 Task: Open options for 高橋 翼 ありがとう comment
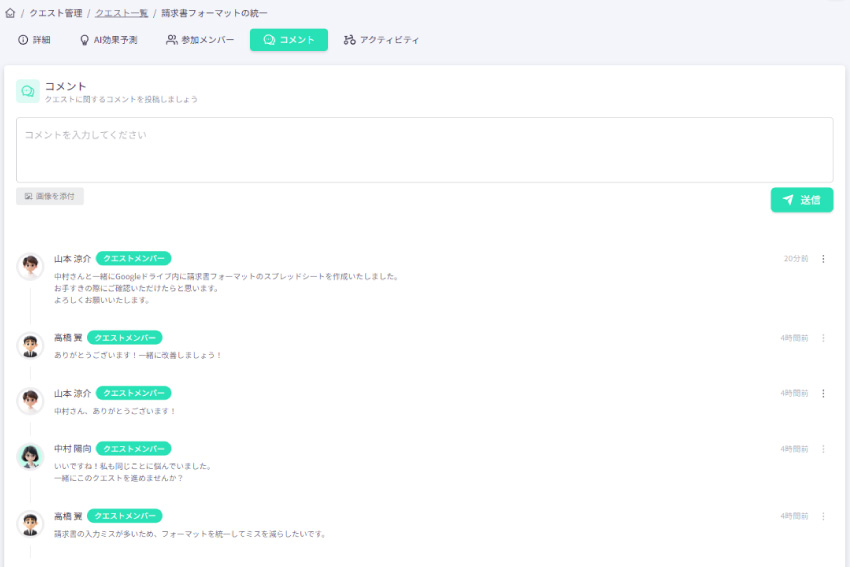coord(823,338)
